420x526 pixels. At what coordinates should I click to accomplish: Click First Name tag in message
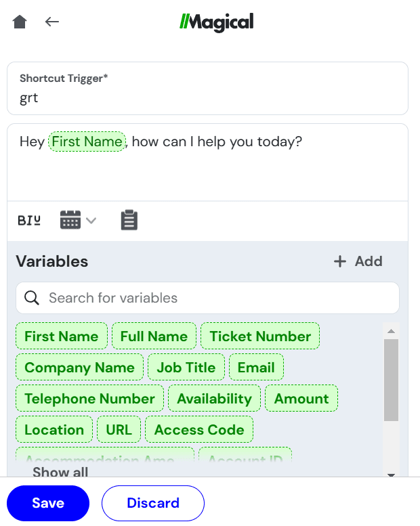click(x=87, y=141)
